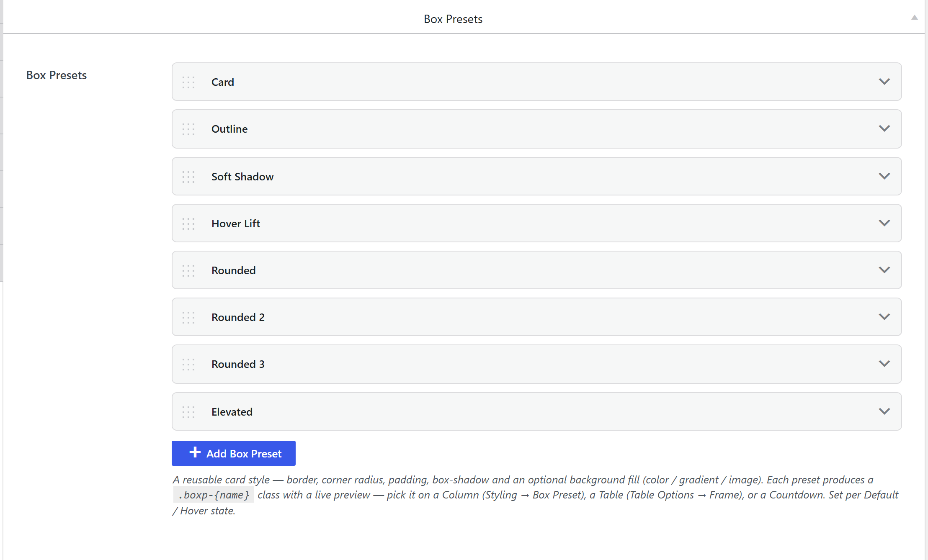
Task: Expand the Soft Shadow preset chevron
Action: [884, 176]
